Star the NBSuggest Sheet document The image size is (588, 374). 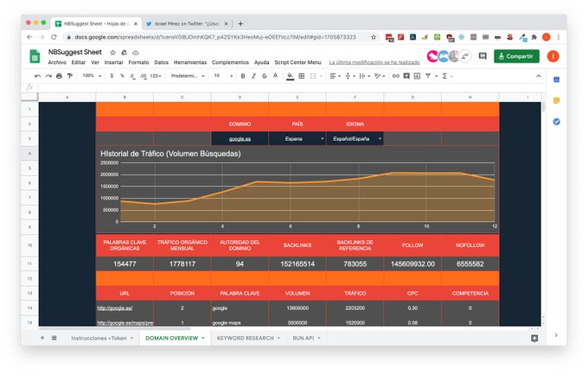(x=112, y=53)
